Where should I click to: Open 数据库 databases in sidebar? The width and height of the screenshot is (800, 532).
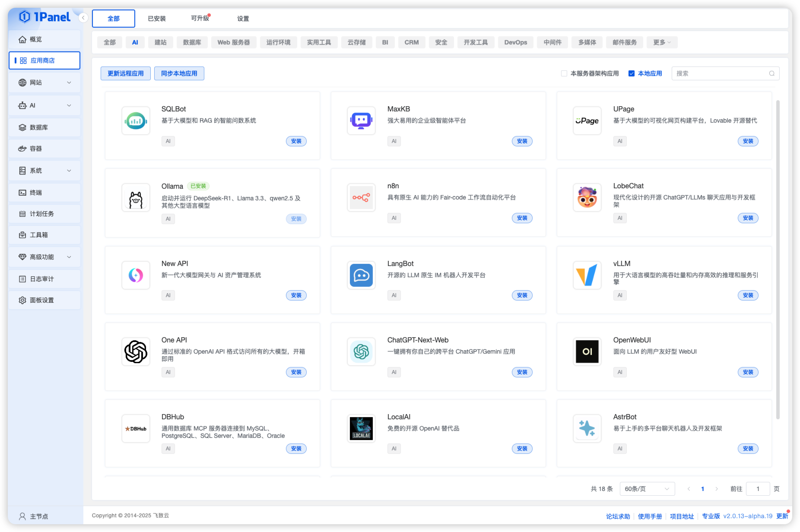click(x=44, y=127)
